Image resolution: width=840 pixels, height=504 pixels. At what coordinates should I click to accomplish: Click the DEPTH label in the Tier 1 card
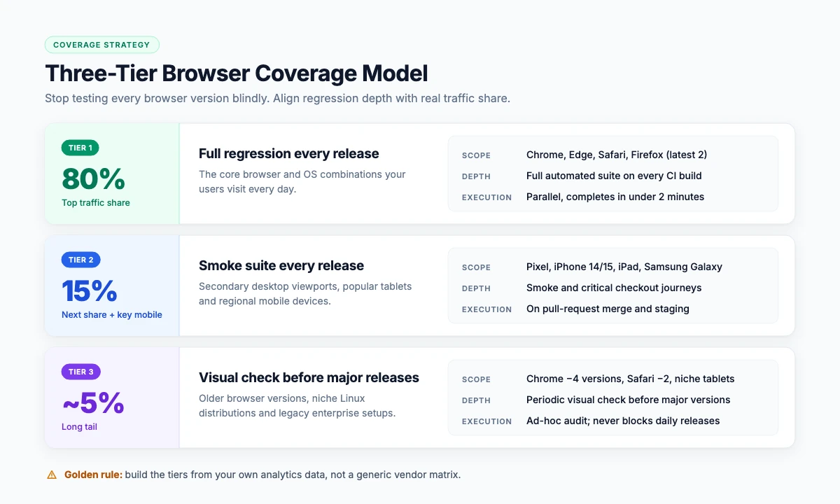[476, 176]
